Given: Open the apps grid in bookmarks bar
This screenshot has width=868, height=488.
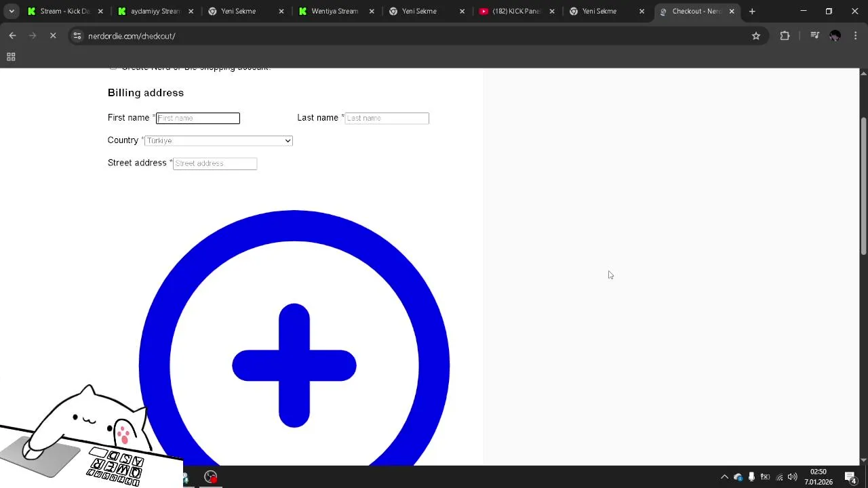Looking at the screenshot, I should point(11,57).
